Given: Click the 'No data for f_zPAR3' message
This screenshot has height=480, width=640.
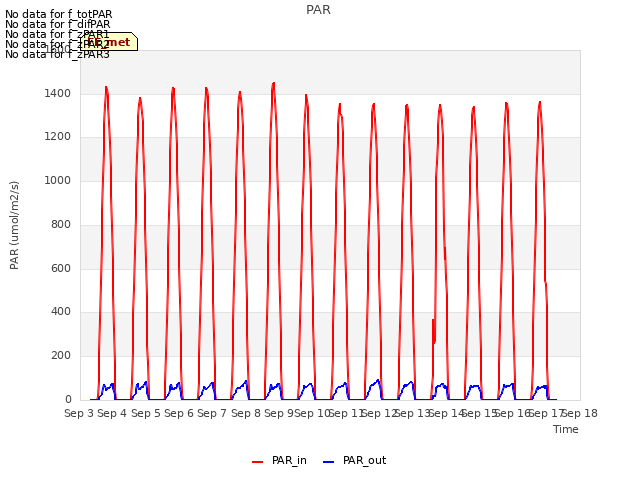Looking at the screenshot, I should pyautogui.click(x=57, y=54).
